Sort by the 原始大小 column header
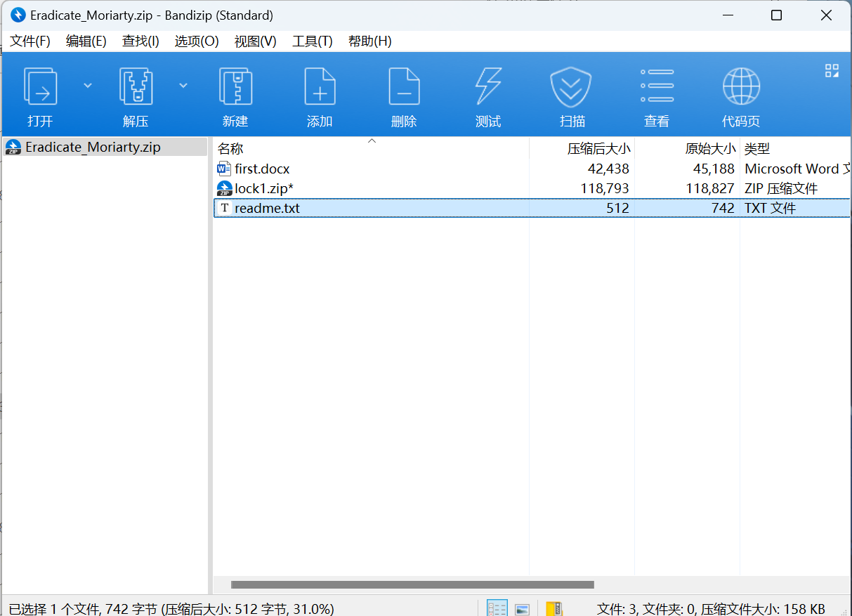Screen dimensions: 852x616 coord(710,149)
